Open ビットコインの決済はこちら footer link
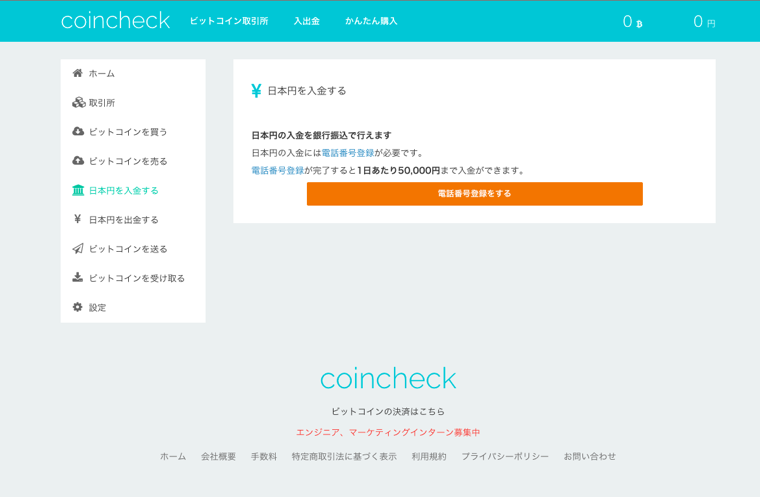 388,411
